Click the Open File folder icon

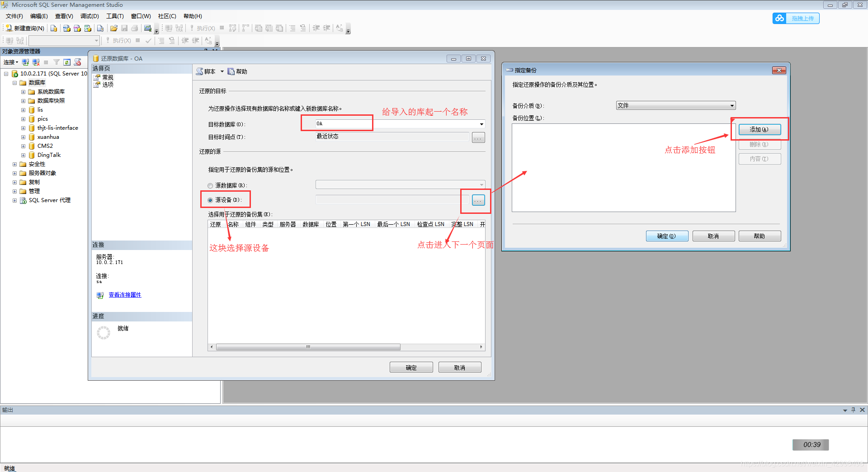[114, 28]
